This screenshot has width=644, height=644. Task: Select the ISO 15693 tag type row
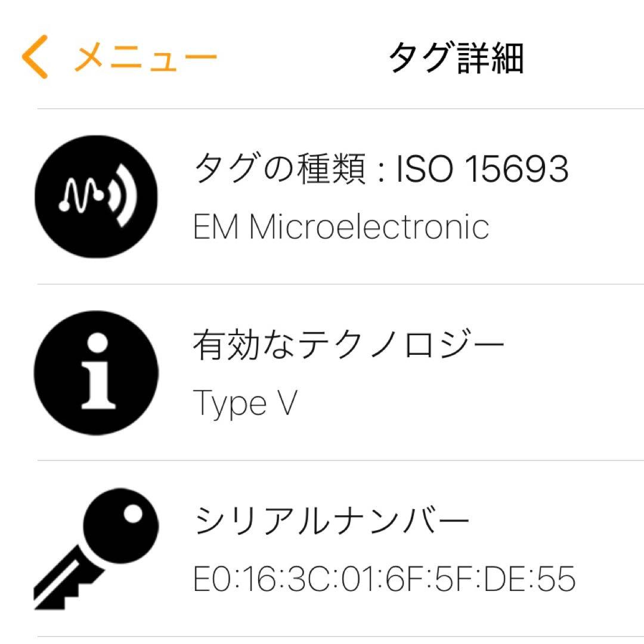(x=382, y=170)
